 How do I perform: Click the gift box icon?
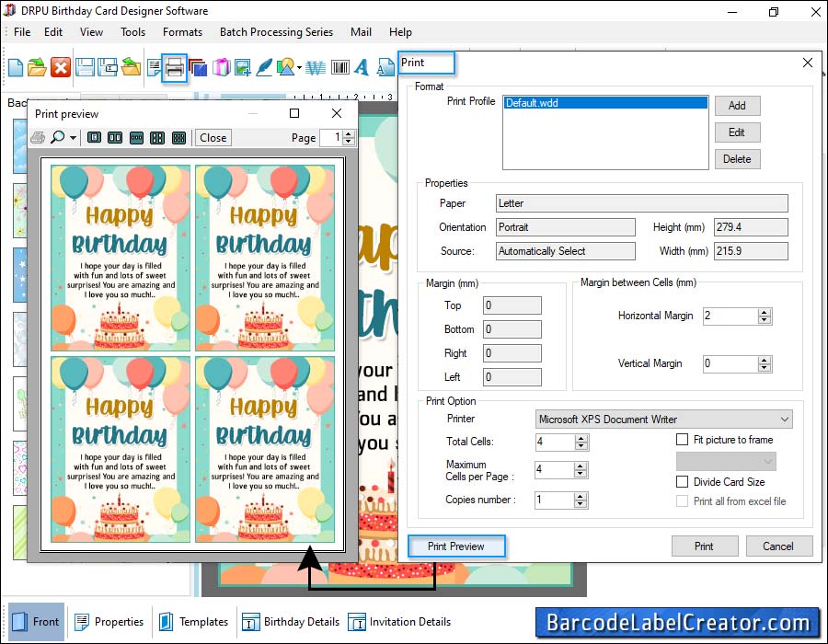221,67
